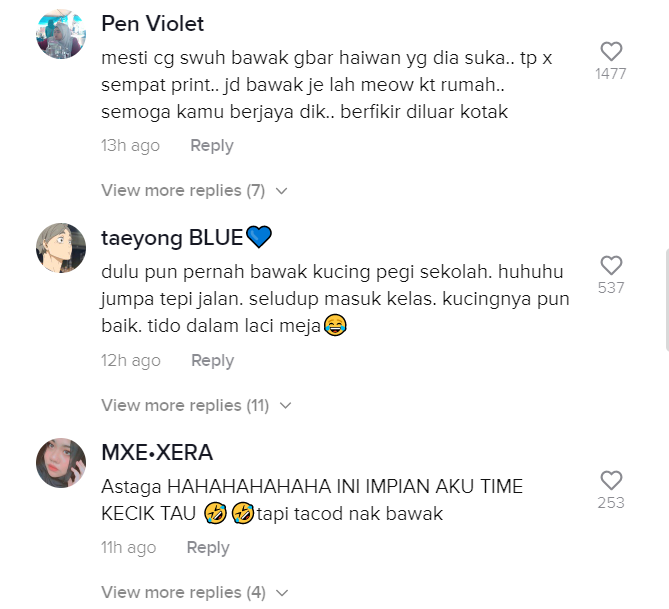Open MXE•XERA's profile photo

point(61,463)
